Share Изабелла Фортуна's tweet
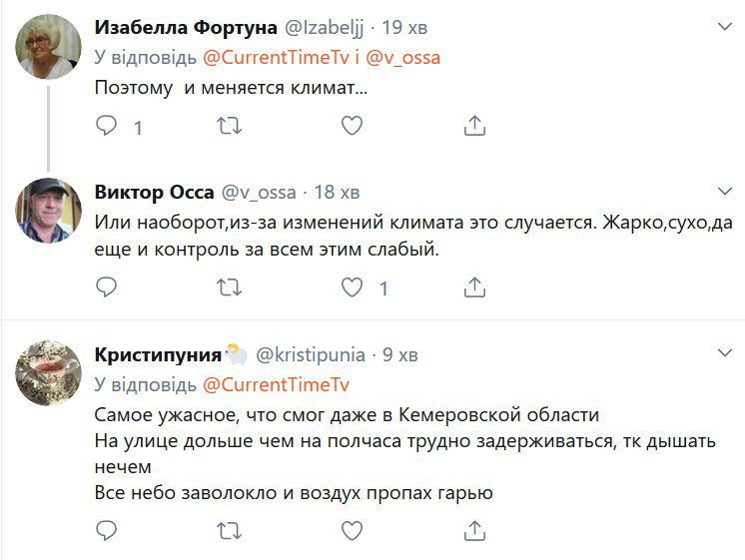The image size is (745, 560). coord(475,126)
